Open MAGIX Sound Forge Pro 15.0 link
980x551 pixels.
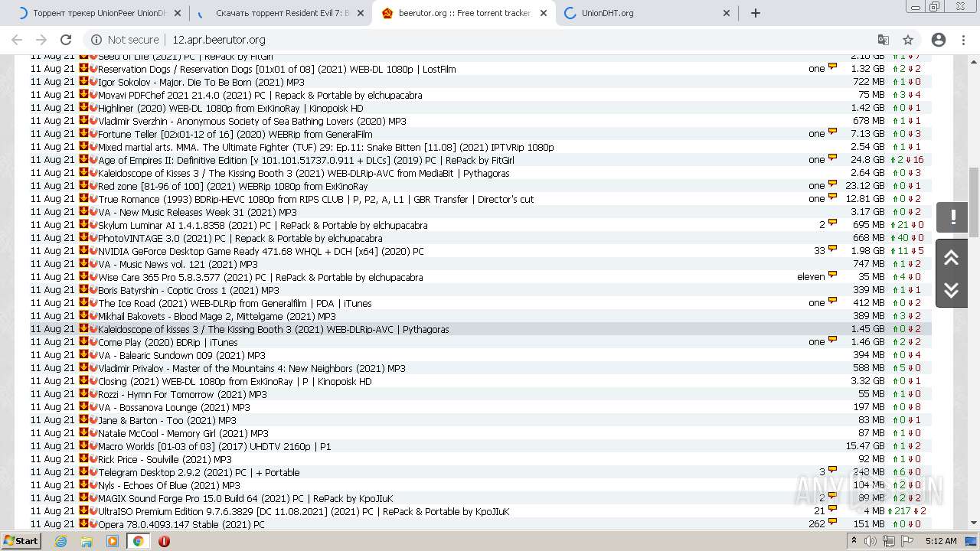[245, 498]
